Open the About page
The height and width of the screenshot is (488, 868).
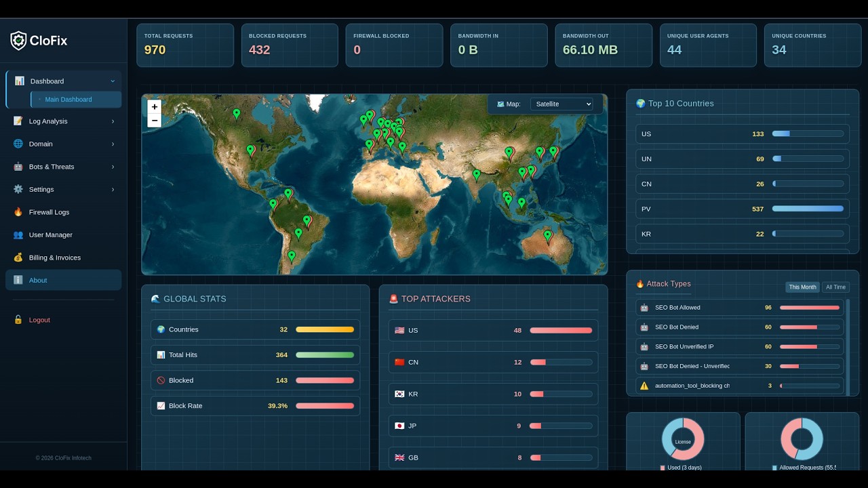(64, 280)
